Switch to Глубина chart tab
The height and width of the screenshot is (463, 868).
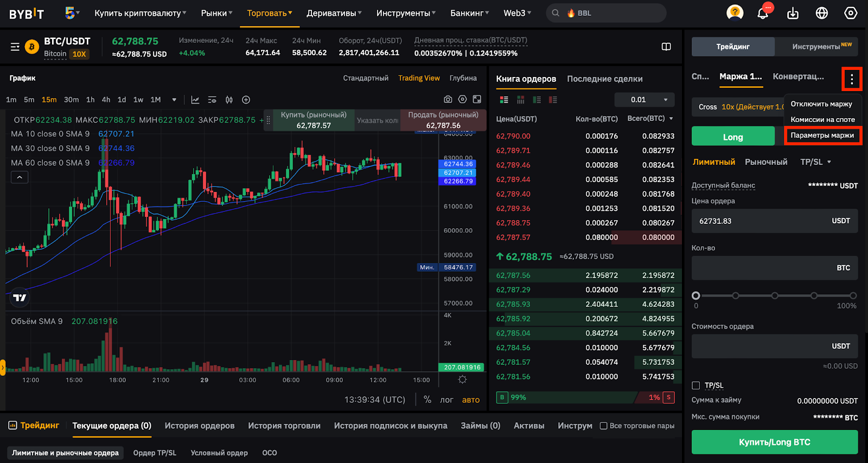[463, 78]
